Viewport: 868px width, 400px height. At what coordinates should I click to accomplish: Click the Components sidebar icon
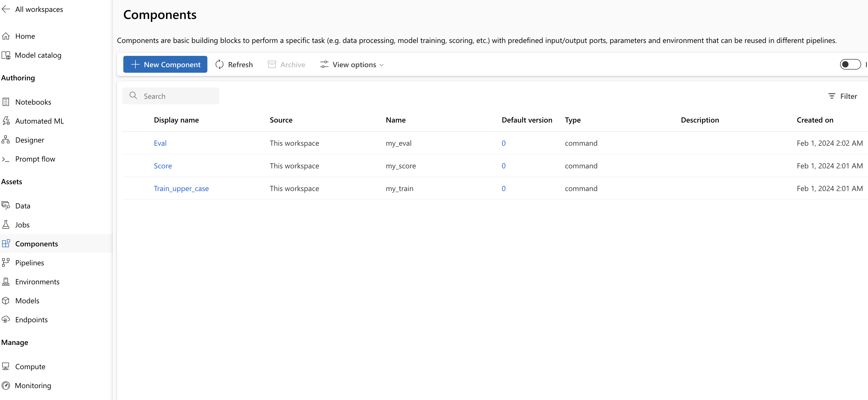pos(7,243)
